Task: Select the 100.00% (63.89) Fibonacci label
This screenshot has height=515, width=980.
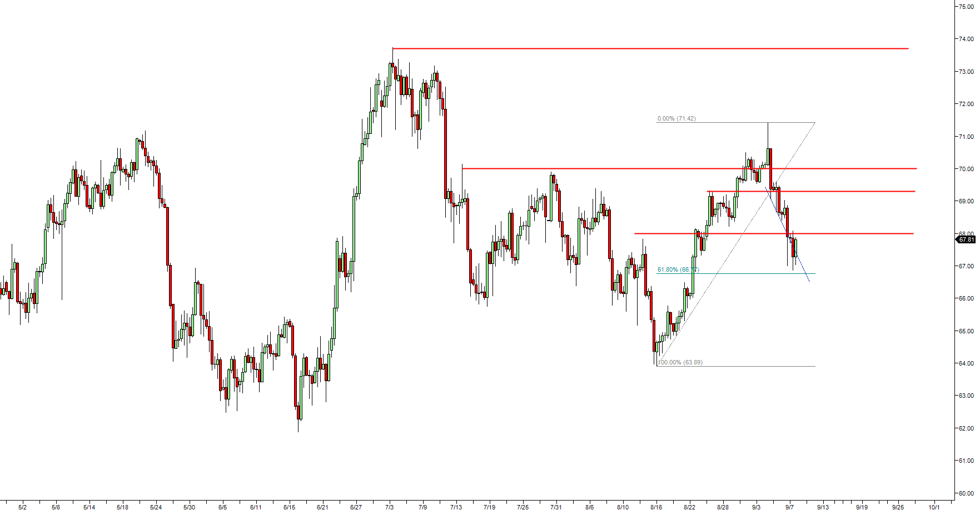Action: [680, 363]
